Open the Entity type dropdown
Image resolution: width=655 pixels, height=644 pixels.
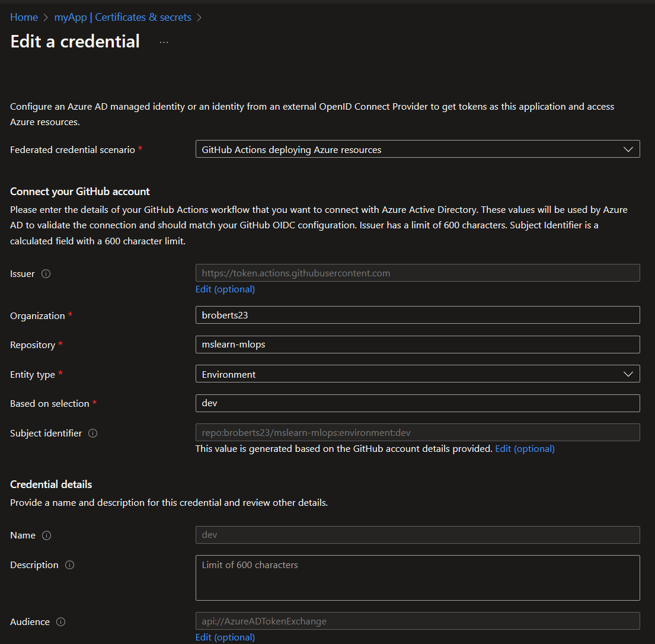pos(417,374)
